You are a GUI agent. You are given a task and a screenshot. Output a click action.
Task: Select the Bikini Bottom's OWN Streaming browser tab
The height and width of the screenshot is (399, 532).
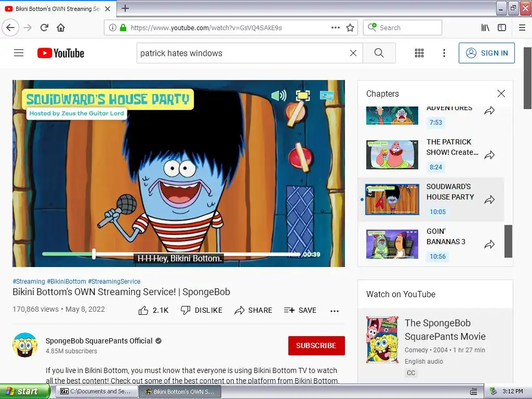[58, 9]
